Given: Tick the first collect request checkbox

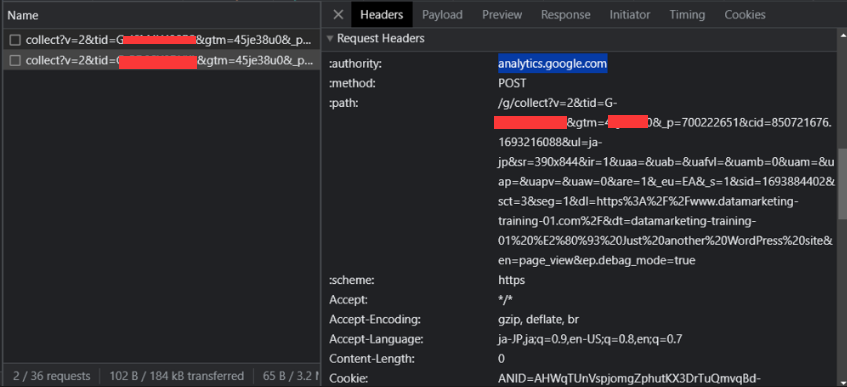Looking at the screenshot, I should tap(15, 40).
